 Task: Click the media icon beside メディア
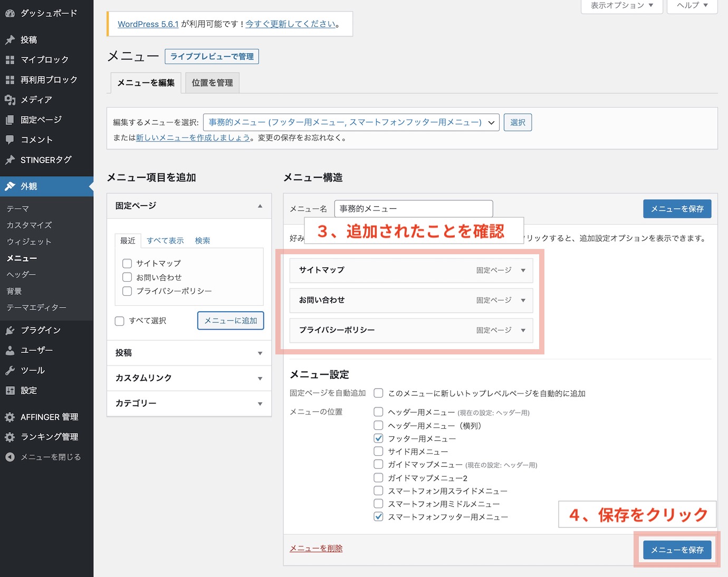10,100
